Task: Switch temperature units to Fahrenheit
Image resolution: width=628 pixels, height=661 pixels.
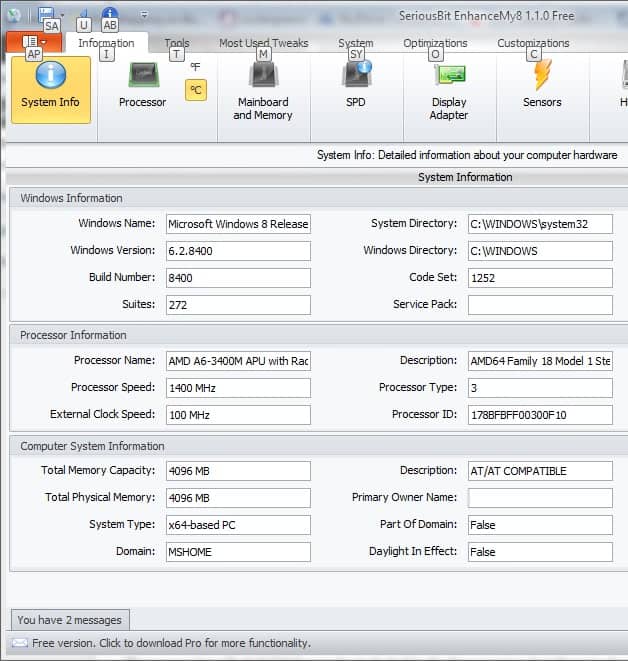Action: (x=196, y=67)
